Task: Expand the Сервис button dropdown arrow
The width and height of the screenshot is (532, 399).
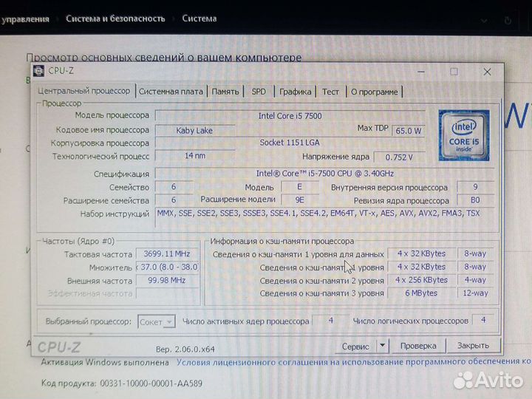Action: pyautogui.click(x=383, y=345)
